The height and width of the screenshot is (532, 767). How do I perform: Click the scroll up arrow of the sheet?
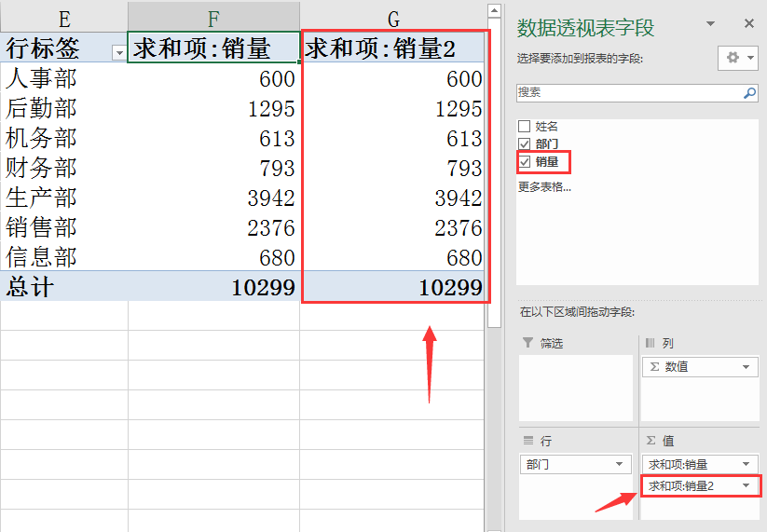point(495,10)
